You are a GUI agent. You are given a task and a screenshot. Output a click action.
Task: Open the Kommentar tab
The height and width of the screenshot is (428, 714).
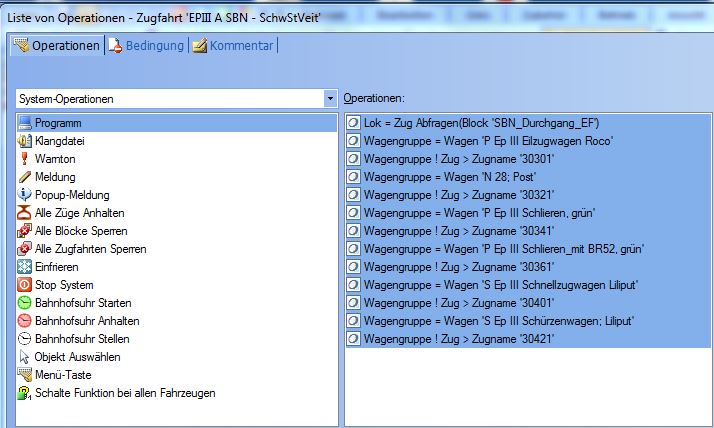(x=234, y=46)
